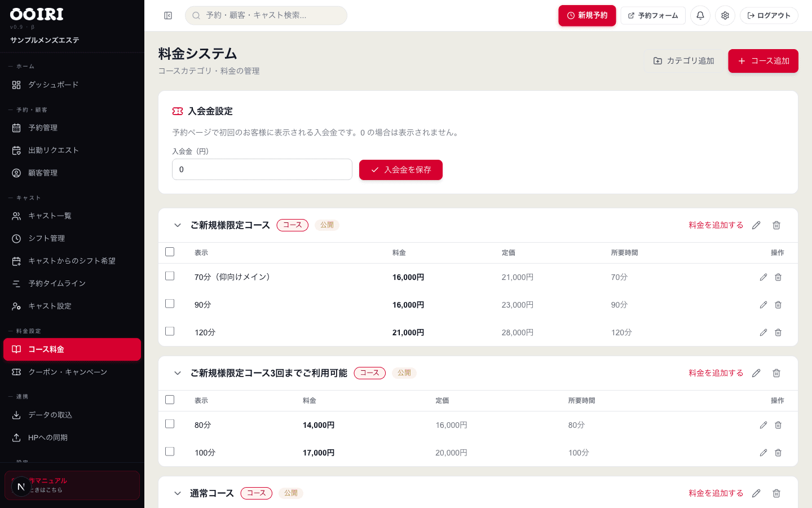The image size is (812, 508).
Task: Click the OOIRI logo
Action: click(x=37, y=14)
